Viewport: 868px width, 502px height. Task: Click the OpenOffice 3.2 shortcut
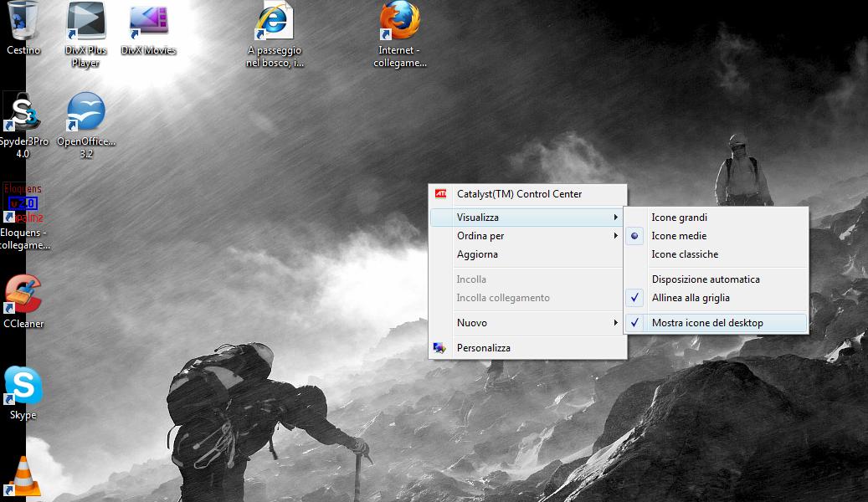[86, 115]
